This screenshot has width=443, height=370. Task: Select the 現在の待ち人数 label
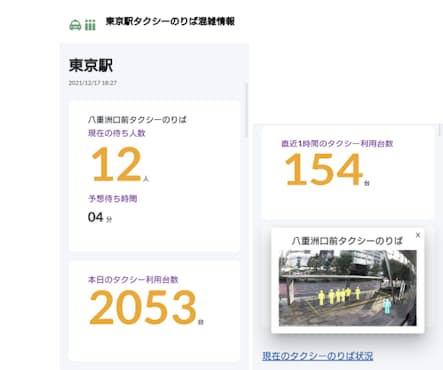tap(117, 133)
